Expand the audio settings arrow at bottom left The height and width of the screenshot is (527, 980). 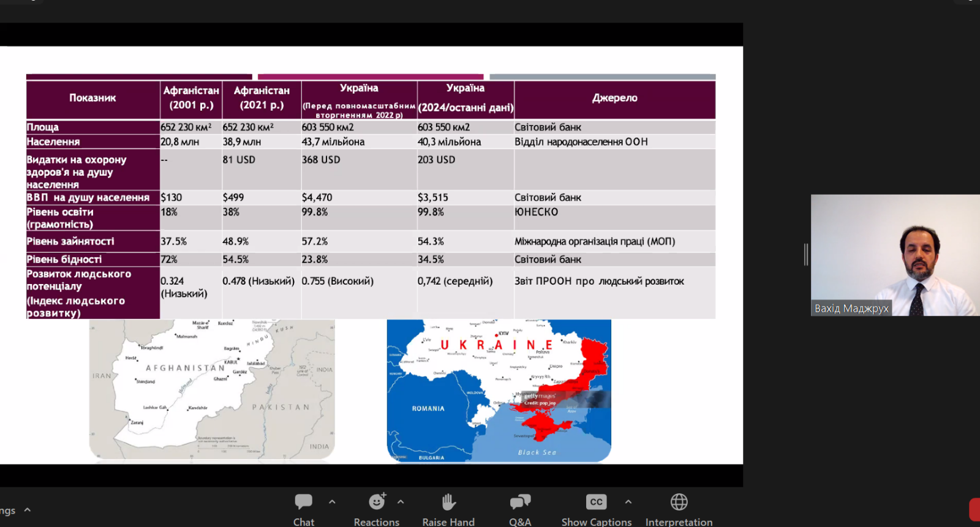pos(28,510)
